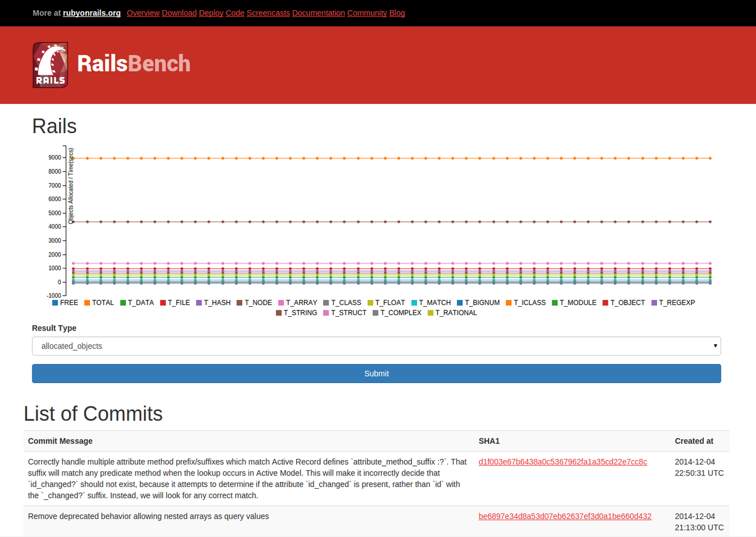756x537 pixels.
Task: Open Screencasts in the top bar
Action: 268,13
